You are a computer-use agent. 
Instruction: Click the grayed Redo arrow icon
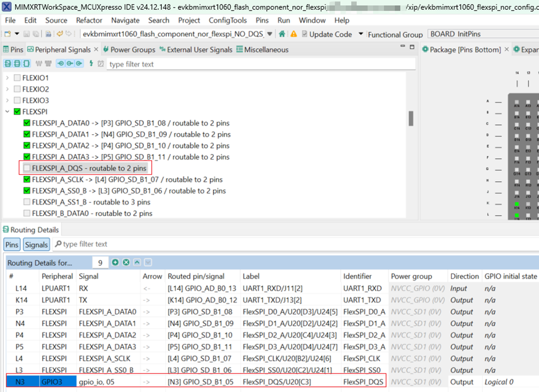coord(69,34)
